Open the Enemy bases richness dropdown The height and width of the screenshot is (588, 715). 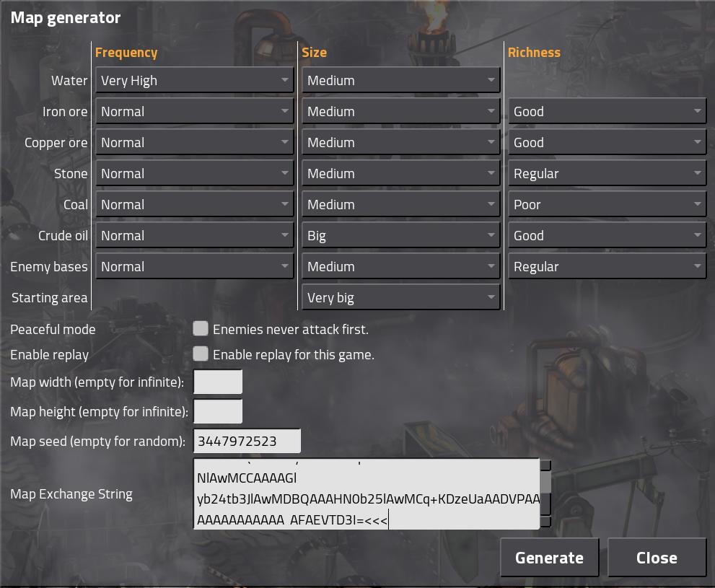[607, 266]
